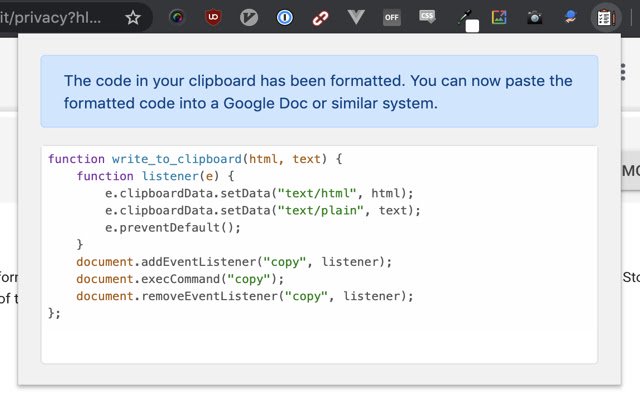The image size is (640, 400).
Task: Open the colorful image frame extension
Action: point(499,17)
